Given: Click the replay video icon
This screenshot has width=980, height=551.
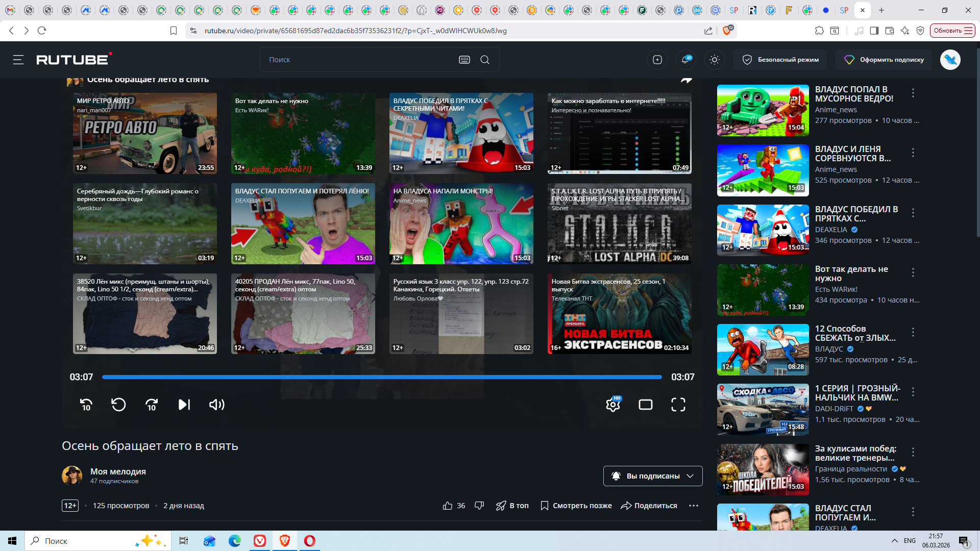Looking at the screenshot, I should (118, 405).
